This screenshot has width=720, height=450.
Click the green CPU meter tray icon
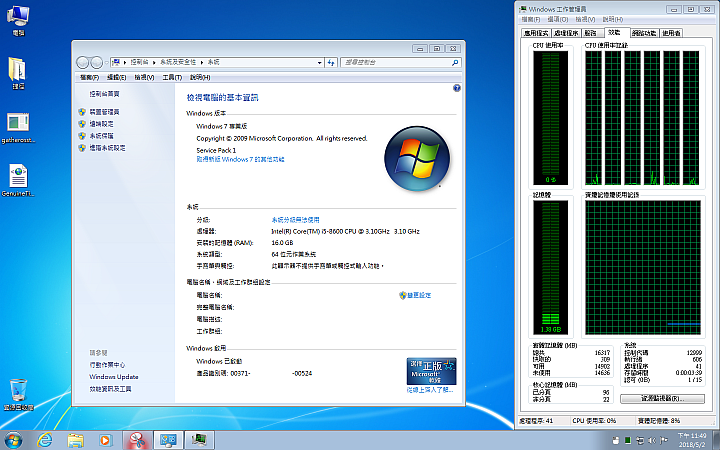coord(628,440)
